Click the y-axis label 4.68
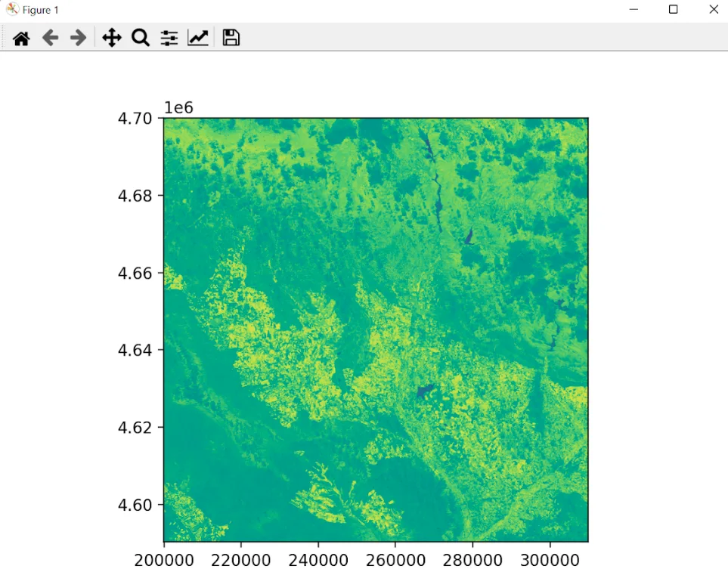The image size is (728, 572). click(135, 196)
